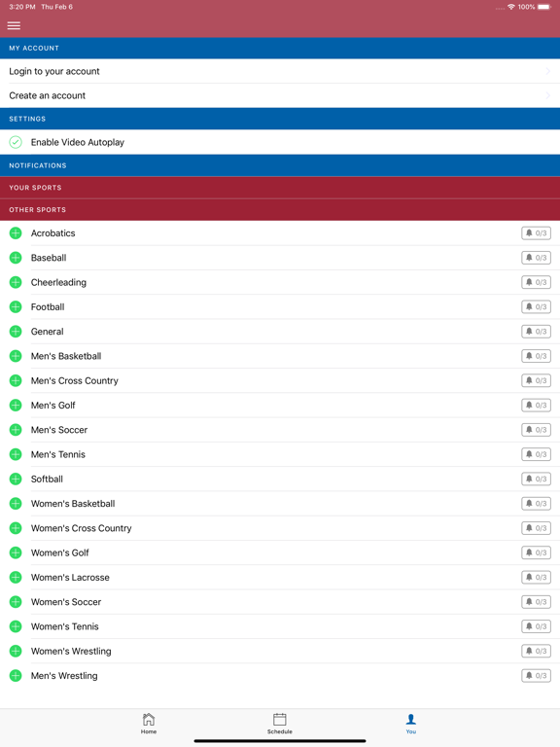Screen dimensions: 560x747
Task: Add Men's Soccer using plus icon
Action: click(16, 430)
